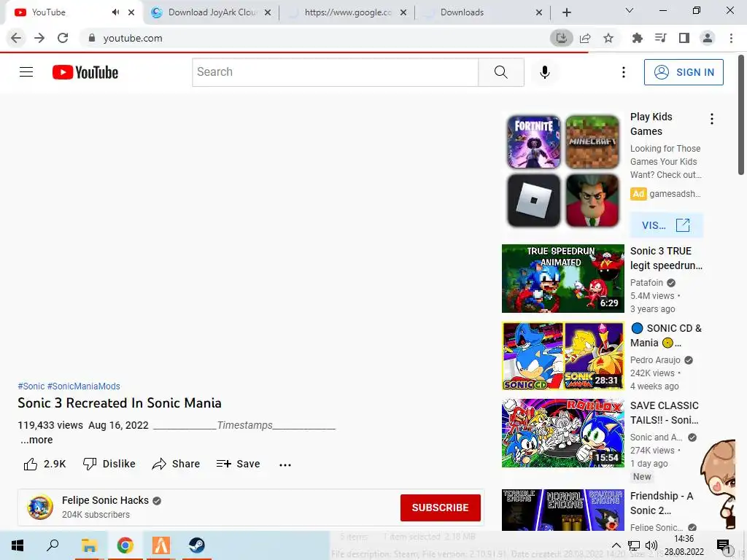Close the Download JoyArk tab
The height and width of the screenshot is (560, 747).
click(x=268, y=12)
